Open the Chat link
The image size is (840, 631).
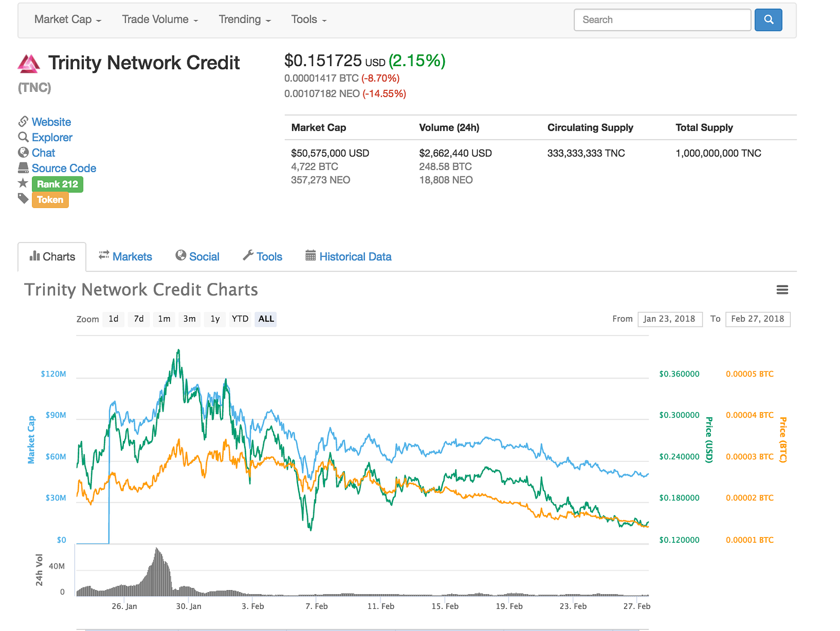44,153
